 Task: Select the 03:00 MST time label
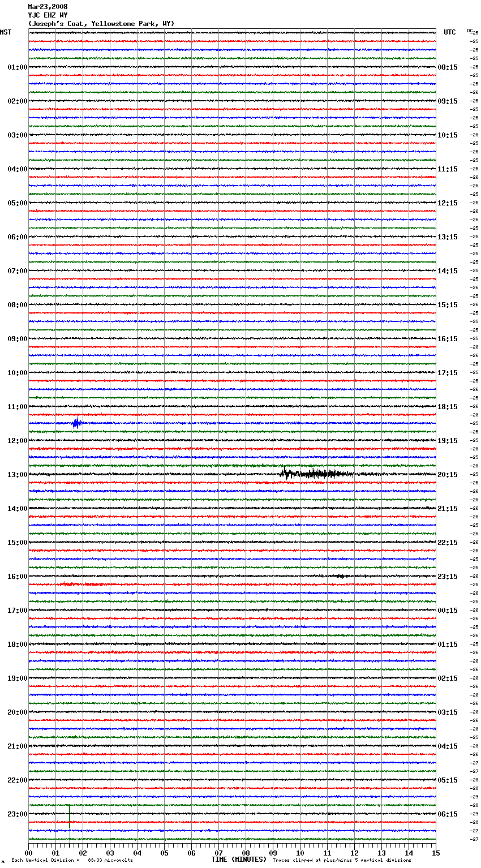click(x=18, y=135)
